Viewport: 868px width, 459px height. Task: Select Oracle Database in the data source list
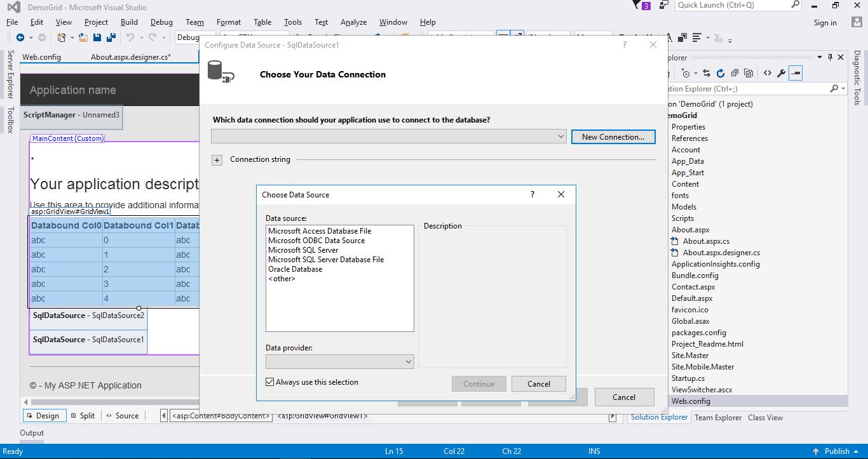[295, 269]
